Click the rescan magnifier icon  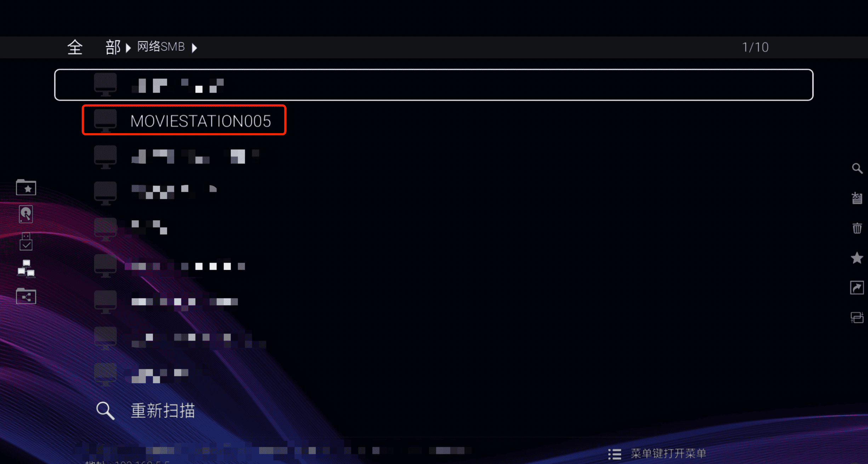point(105,411)
